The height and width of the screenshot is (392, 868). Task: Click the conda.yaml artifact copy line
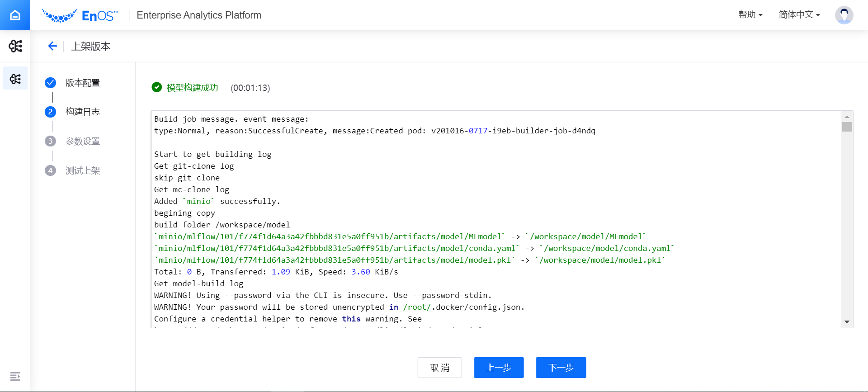pos(415,248)
